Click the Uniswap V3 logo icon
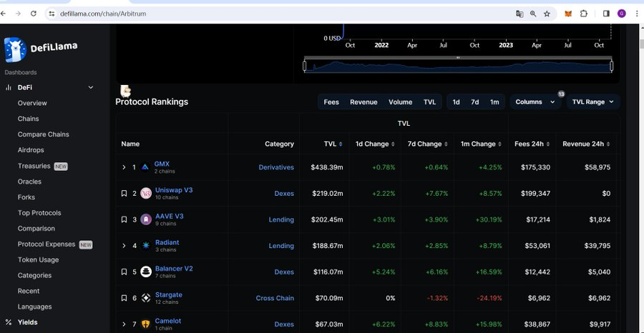The width and height of the screenshot is (644, 333). click(146, 194)
